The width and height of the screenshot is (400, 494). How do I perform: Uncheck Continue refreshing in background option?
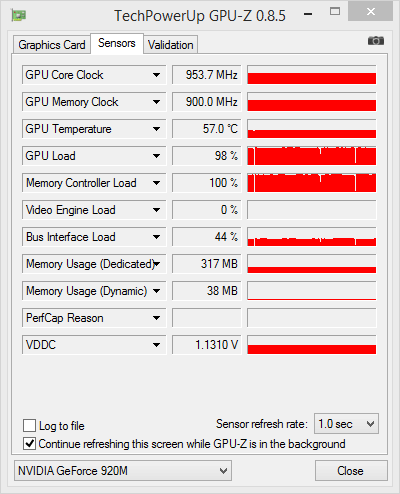[x=29, y=444]
